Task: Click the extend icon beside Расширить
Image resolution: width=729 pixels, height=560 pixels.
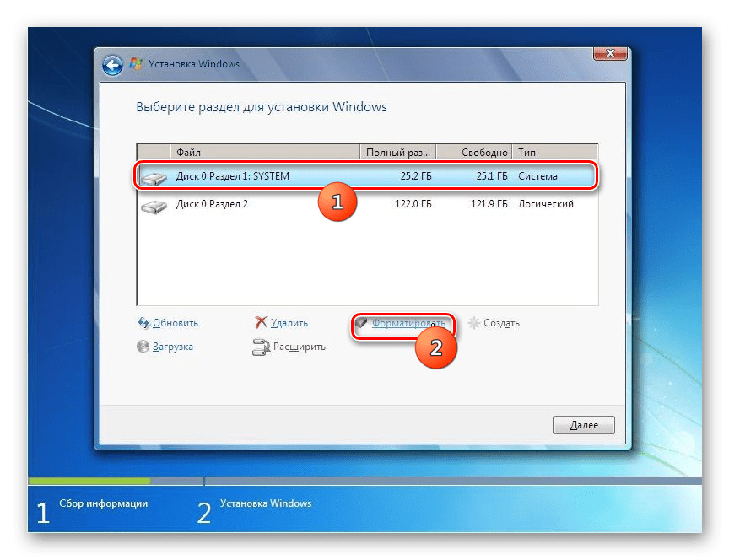Action: pyautogui.click(x=261, y=347)
